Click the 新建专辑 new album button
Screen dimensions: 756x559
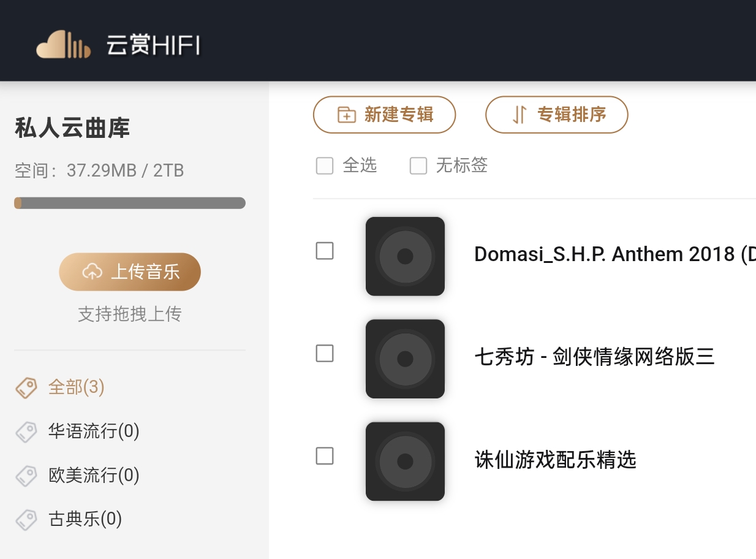pos(384,115)
